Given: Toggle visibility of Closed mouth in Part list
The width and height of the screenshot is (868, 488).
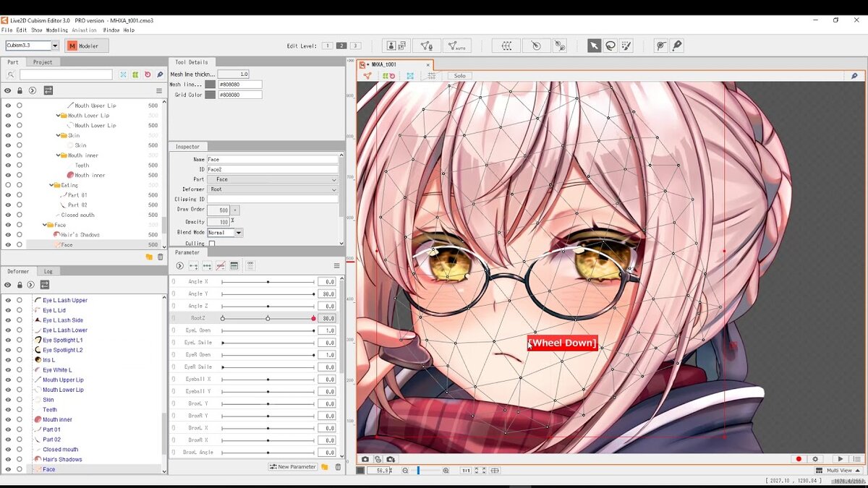Looking at the screenshot, I should coord(8,215).
